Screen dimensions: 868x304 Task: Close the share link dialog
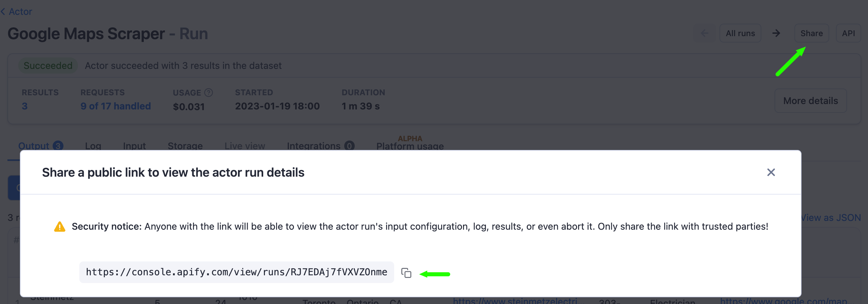tap(771, 172)
